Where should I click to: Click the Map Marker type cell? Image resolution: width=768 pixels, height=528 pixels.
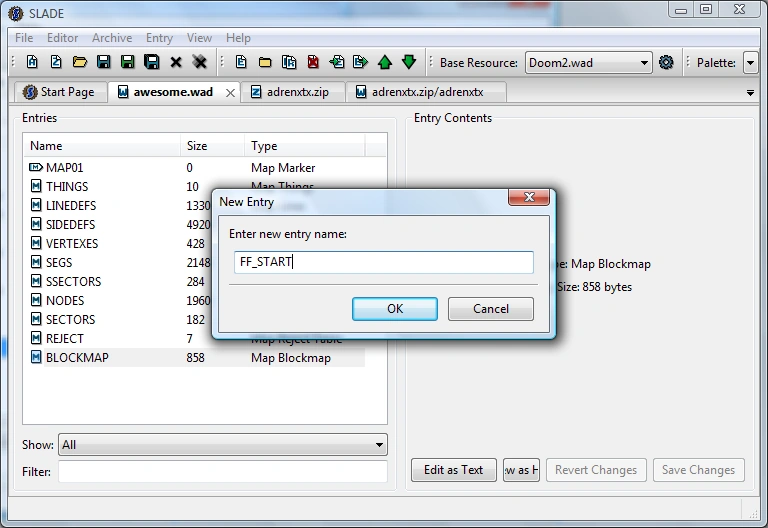click(x=283, y=168)
